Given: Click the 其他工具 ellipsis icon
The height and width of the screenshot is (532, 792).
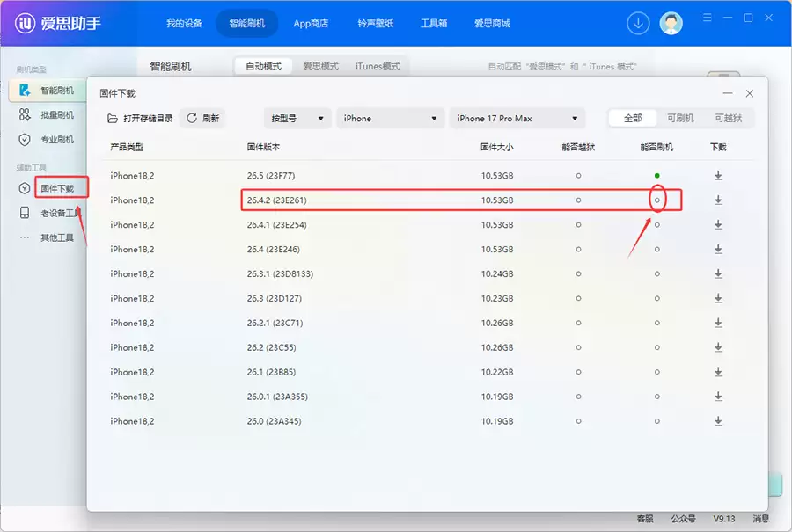Looking at the screenshot, I should [25, 237].
